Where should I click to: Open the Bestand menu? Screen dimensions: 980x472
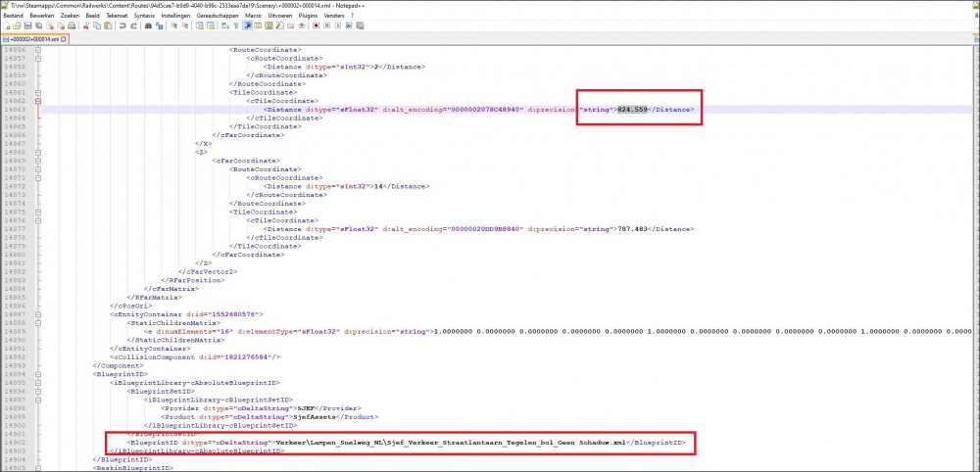coord(14,16)
